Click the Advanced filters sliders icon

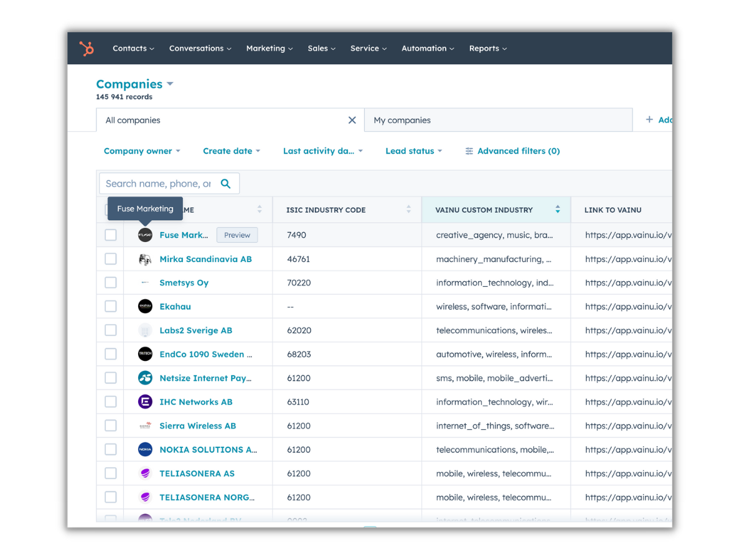point(469,151)
